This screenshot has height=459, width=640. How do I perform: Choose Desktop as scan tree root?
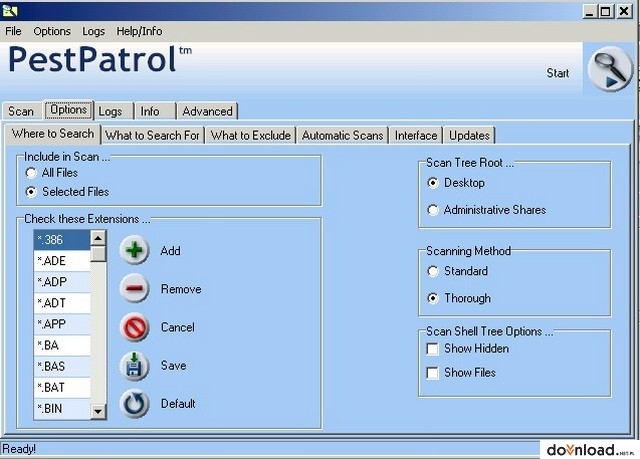(433, 183)
